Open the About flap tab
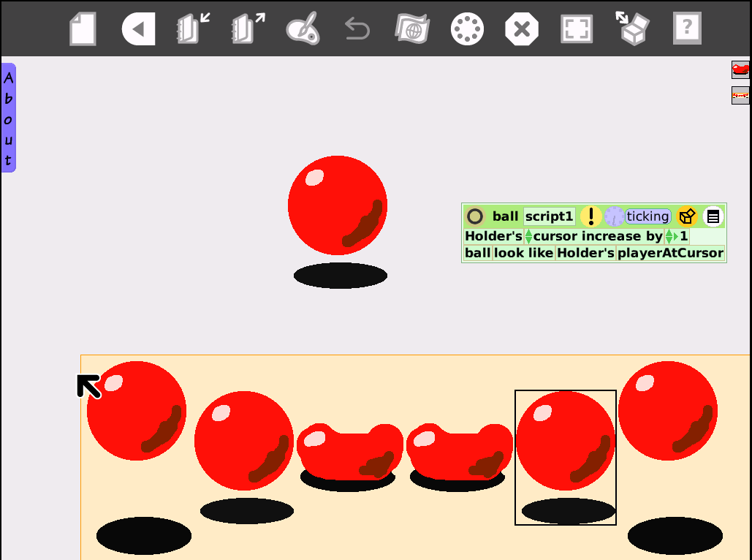 pos(8,118)
